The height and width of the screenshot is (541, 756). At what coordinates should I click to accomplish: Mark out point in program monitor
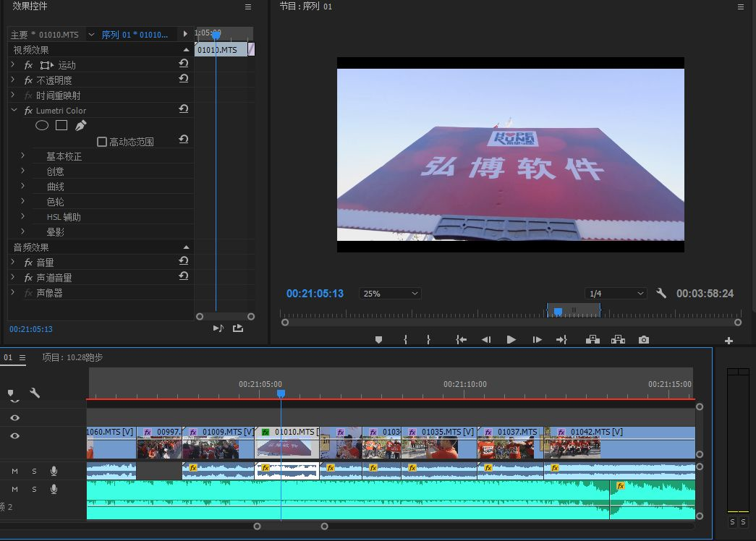[428, 340]
